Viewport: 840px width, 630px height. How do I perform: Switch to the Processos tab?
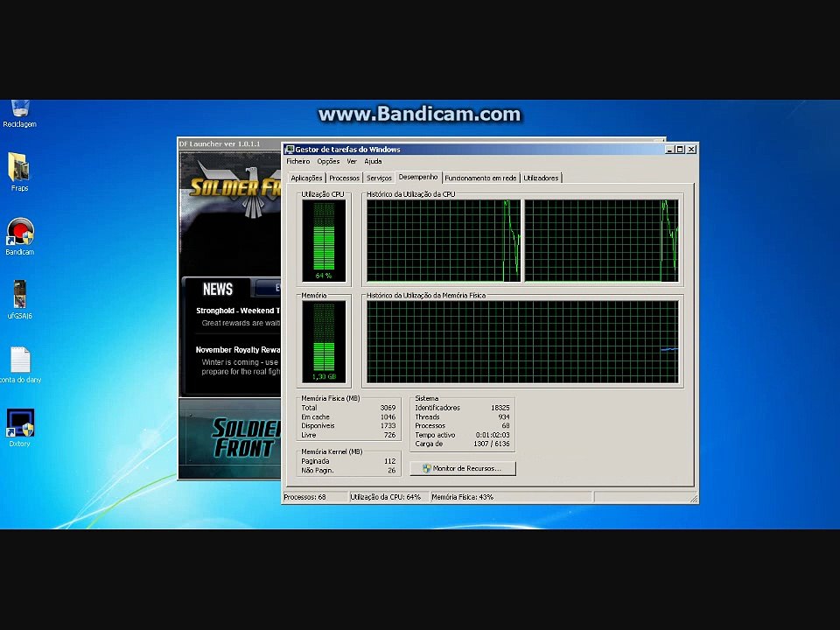coord(344,178)
